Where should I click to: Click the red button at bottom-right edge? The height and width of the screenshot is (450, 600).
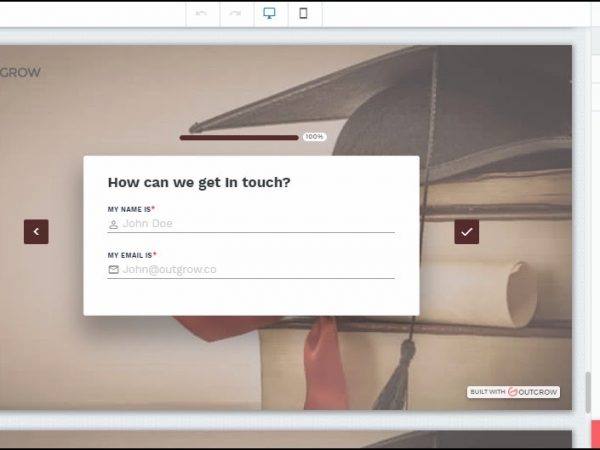pyautogui.click(x=594, y=432)
